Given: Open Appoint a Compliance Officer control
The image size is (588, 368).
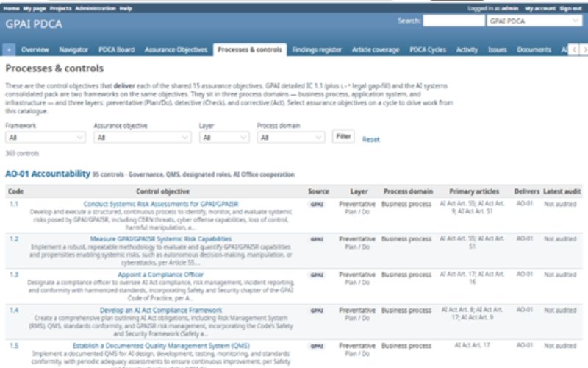Looking at the screenshot, I should point(161,275).
